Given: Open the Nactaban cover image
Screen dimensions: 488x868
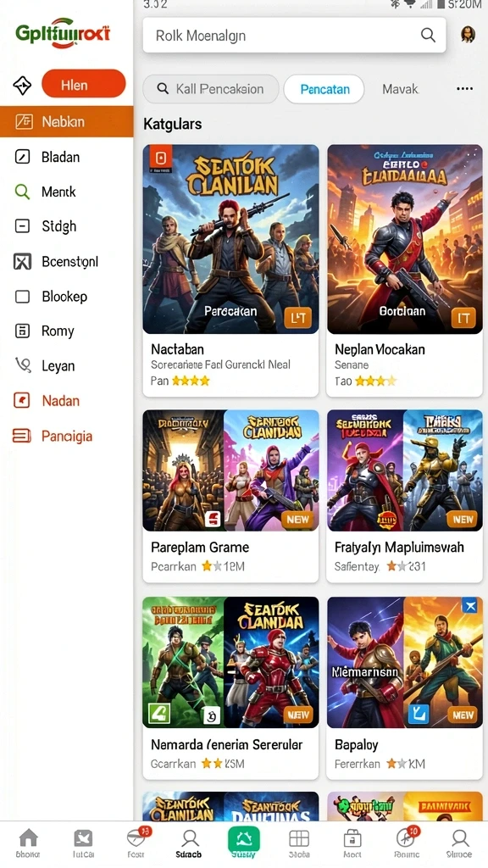Looking at the screenshot, I should [230, 239].
